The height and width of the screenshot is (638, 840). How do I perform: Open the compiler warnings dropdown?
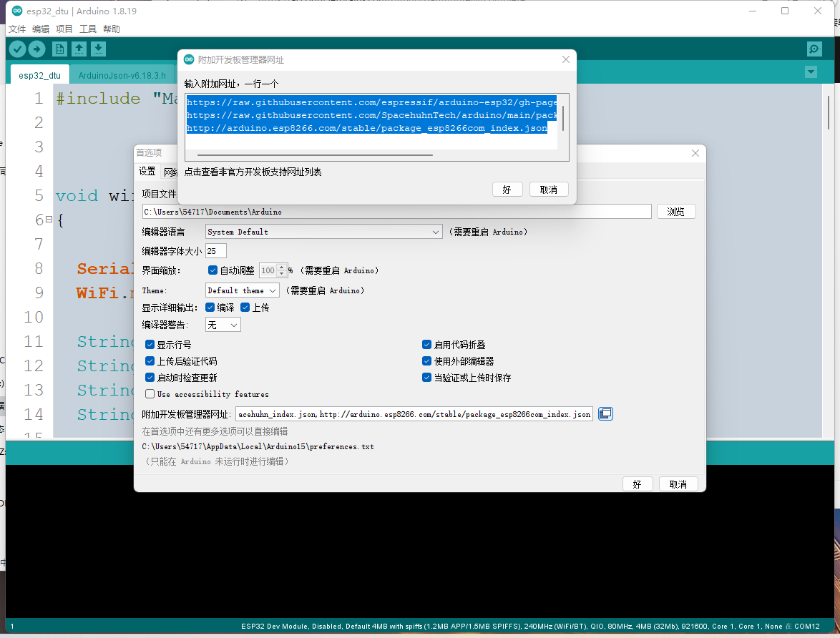(223, 325)
